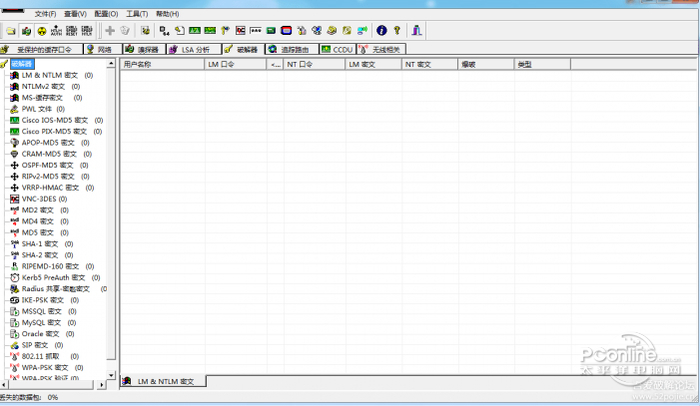Switch to the 网络 tab
This screenshot has height=406, width=700.
coord(98,48)
